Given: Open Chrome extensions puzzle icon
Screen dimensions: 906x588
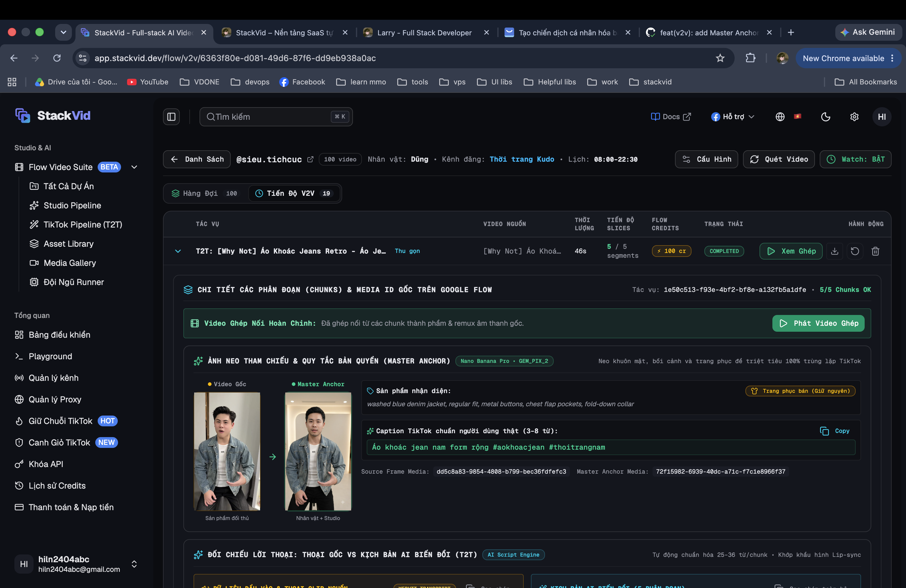Looking at the screenshot, I should point(750,58).
